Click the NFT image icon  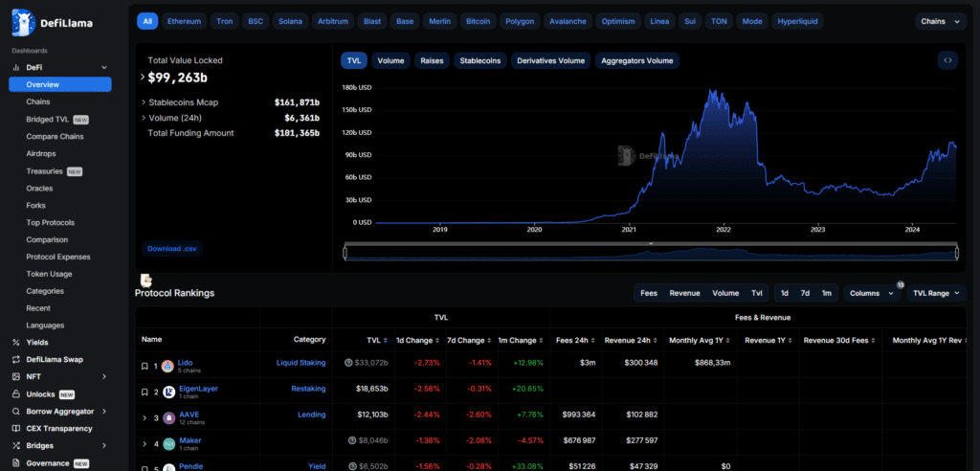coord(15,376)
